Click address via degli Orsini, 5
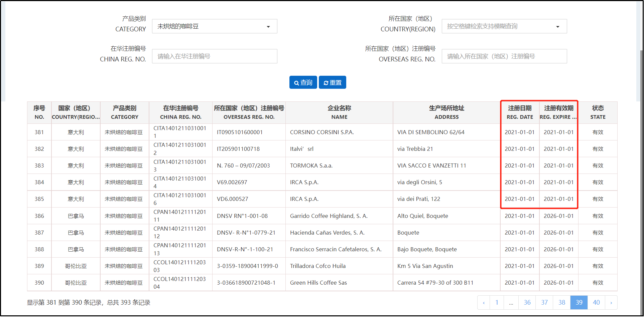Image resolution: width=644 pixels, height=317 pixels. coord(420,182)
